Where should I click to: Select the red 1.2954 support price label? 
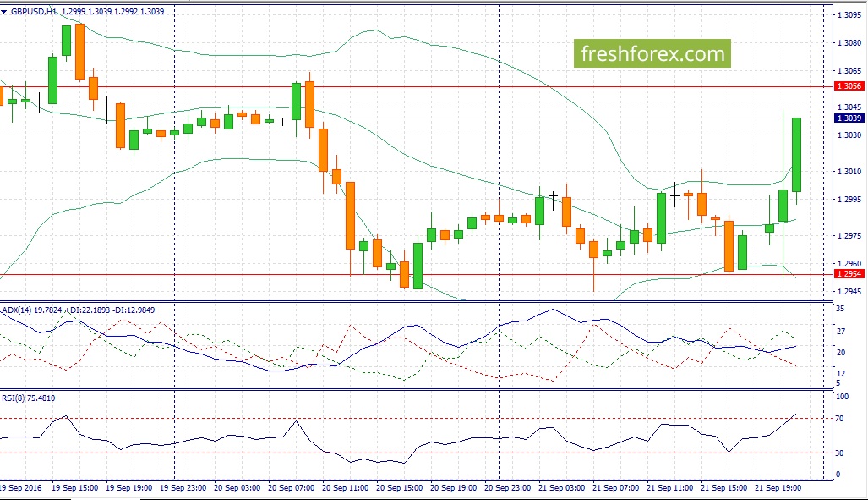pos(849,274)
